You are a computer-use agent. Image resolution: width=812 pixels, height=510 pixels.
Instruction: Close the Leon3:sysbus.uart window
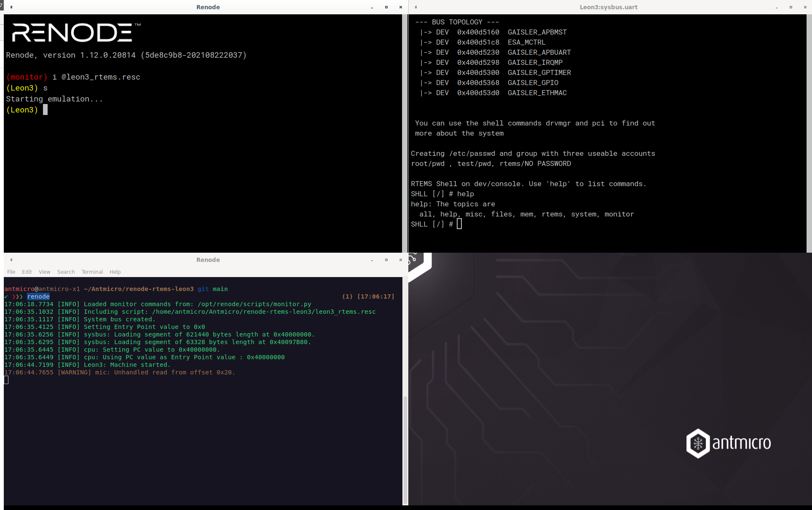(x=805, y=7)
